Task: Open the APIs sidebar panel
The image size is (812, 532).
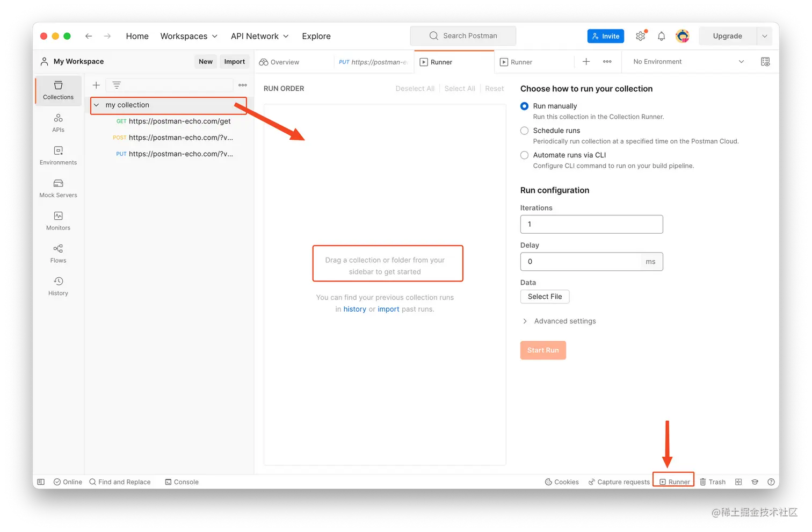Action: (58, 123)
